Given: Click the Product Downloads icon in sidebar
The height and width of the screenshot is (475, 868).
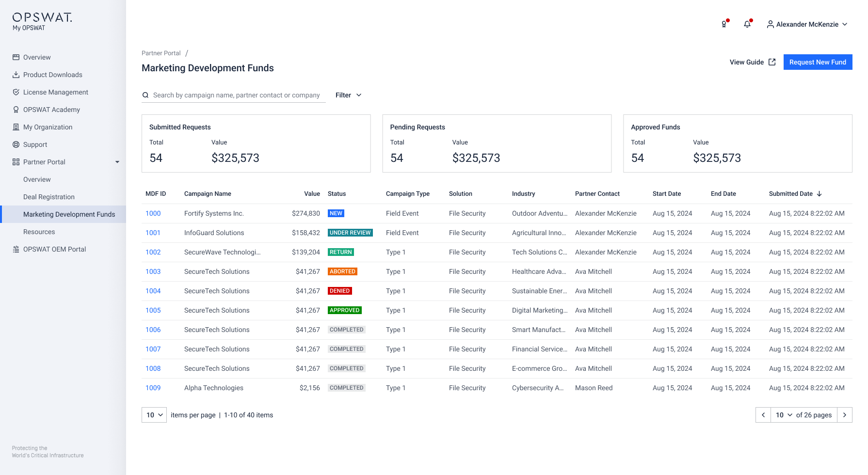Looking at the screenshot, I should click(x=16, y=75).
